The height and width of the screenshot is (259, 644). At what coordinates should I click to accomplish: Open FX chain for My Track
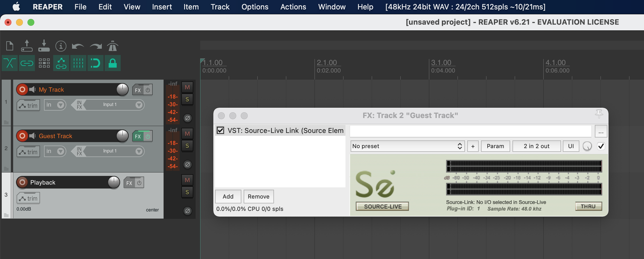click(x=138, y=90)
